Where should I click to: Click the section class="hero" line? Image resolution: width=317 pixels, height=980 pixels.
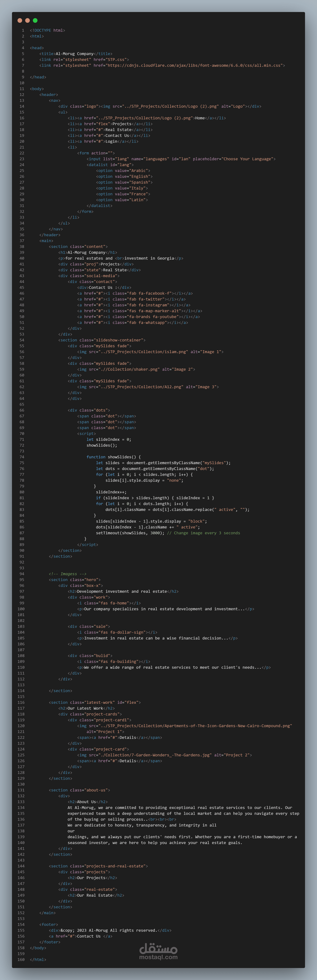[x=74, y=580]
